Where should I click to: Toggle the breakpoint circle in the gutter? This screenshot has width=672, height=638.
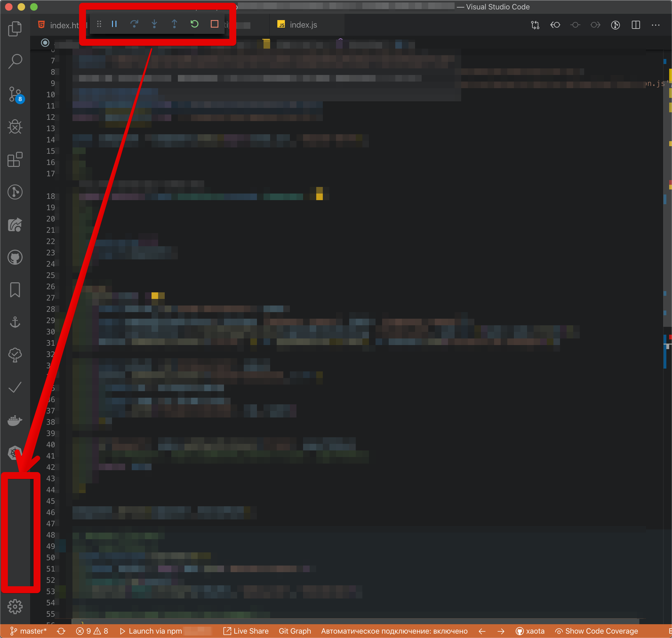click(x=45, y=43)
